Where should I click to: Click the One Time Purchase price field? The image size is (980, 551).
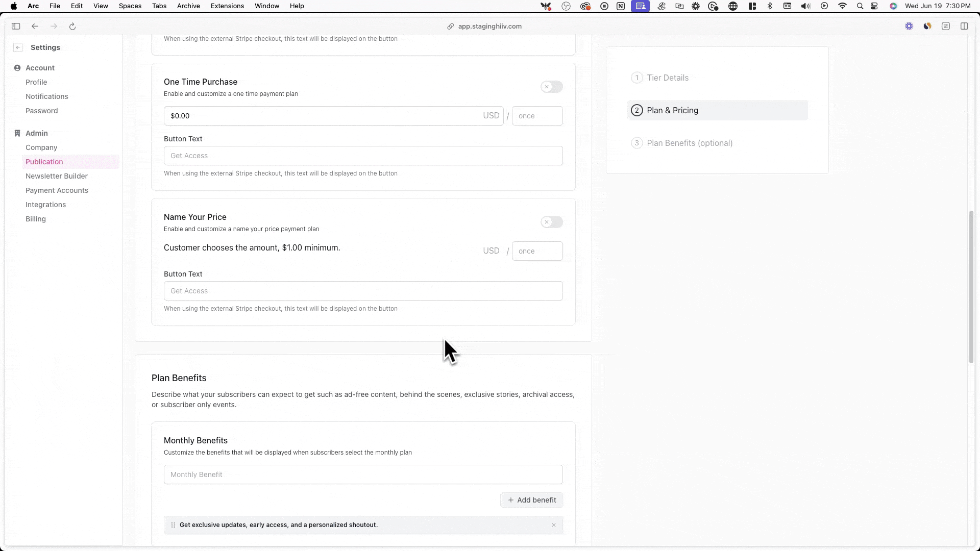click(x=333, y=116)
